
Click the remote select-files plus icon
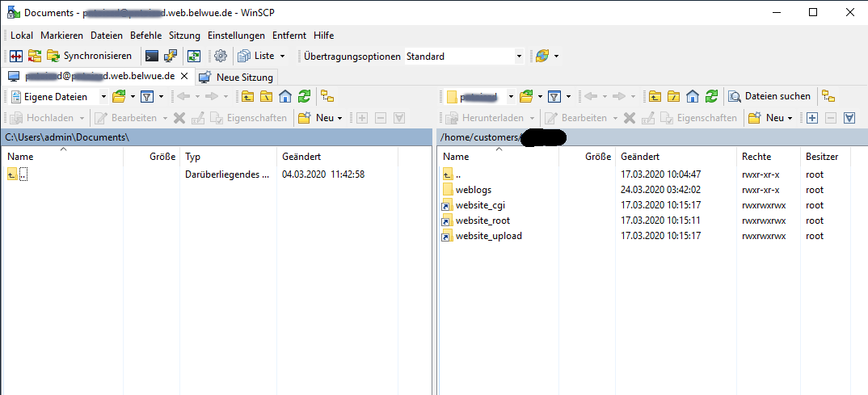[812, 117]
